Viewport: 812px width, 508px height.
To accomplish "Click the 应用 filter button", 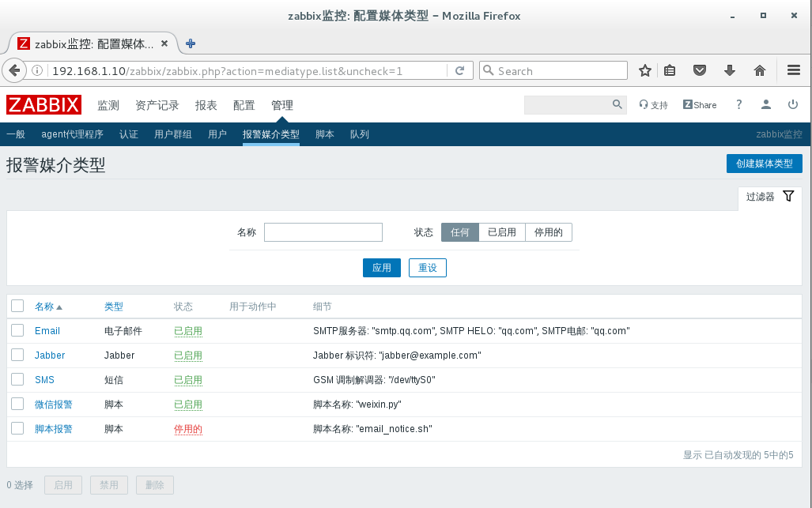I will [382, 268].
